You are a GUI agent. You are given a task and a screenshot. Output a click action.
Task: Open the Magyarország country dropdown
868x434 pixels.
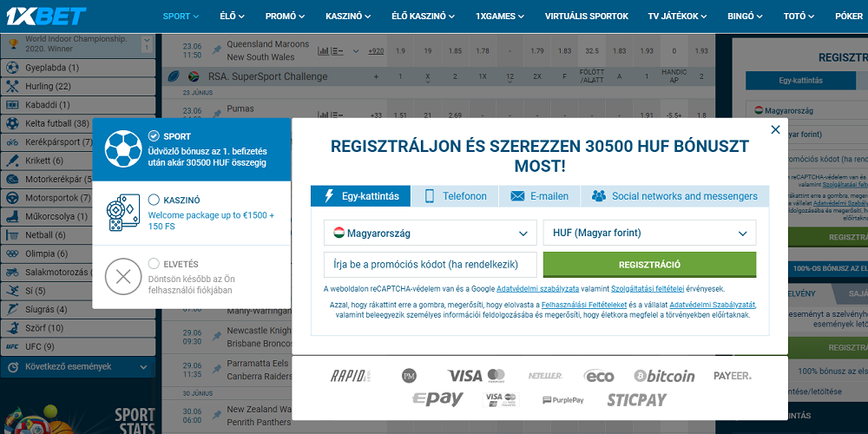coord(430,233)
